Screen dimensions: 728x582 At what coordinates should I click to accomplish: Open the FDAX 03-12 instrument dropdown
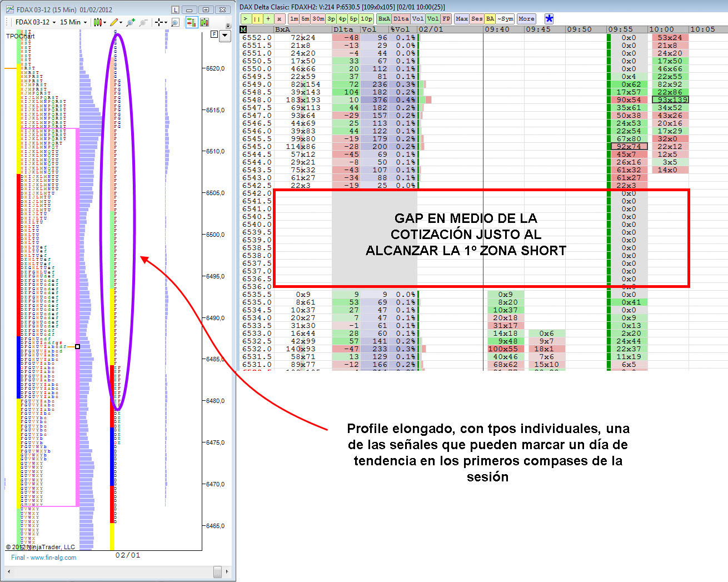pos(36,22)
